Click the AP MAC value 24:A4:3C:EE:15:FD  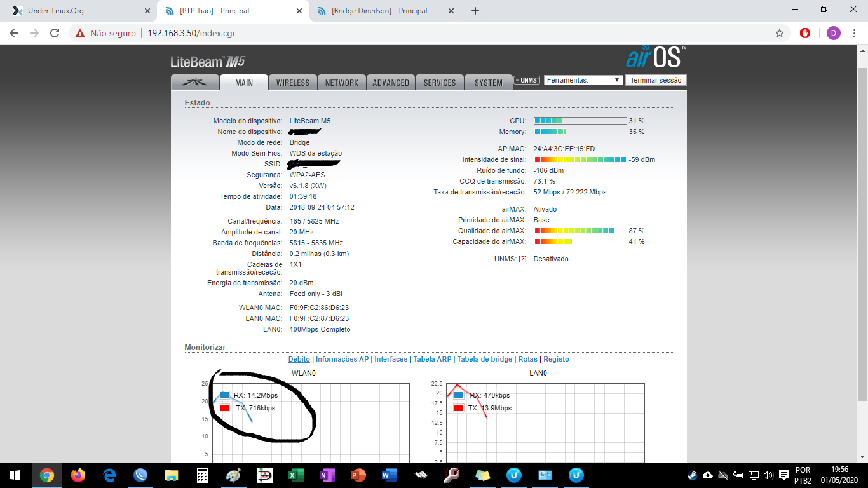[x=564, y=149]
